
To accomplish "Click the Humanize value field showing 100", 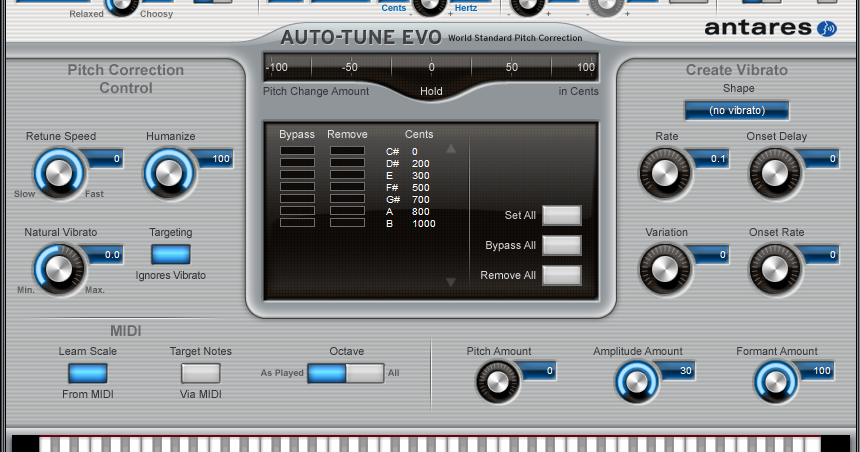I will coord(213,159).
